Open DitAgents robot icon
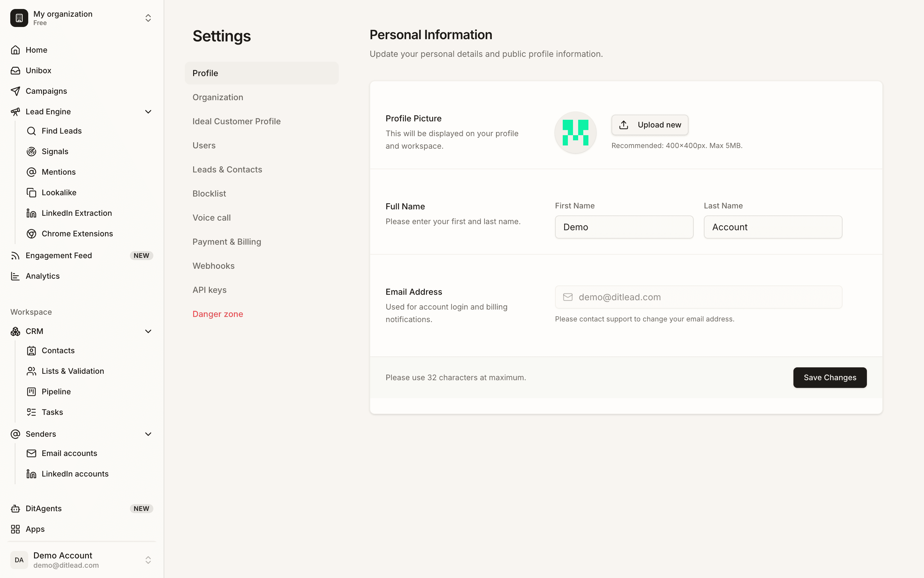Screen dimensions: 924x578 (15, 509)
